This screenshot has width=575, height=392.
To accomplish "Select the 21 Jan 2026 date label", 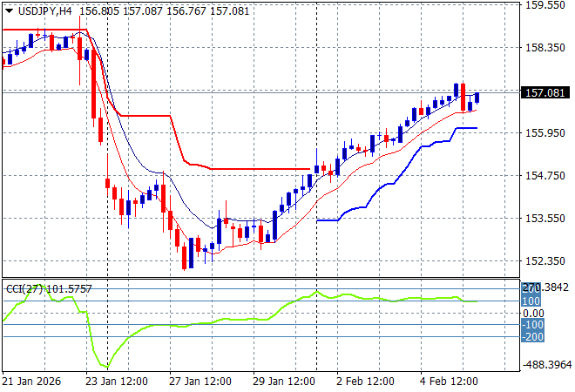I will click(x=31, y=382).
